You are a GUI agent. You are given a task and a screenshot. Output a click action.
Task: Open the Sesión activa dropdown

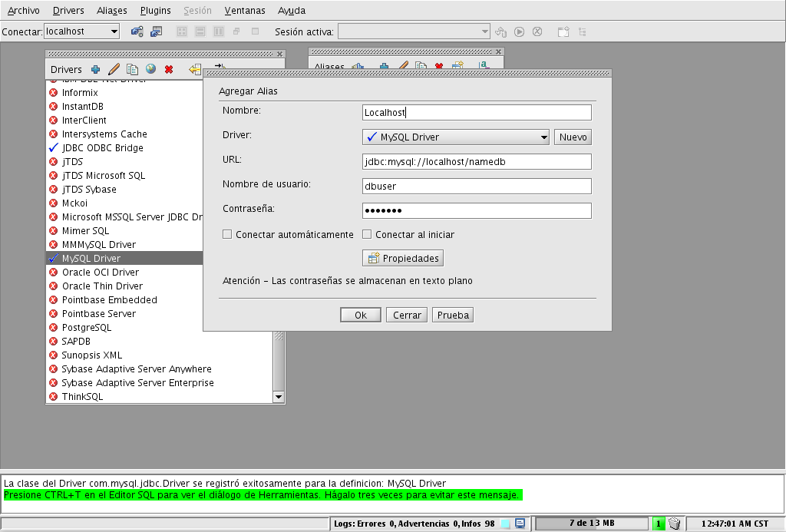tap(484, 31)
